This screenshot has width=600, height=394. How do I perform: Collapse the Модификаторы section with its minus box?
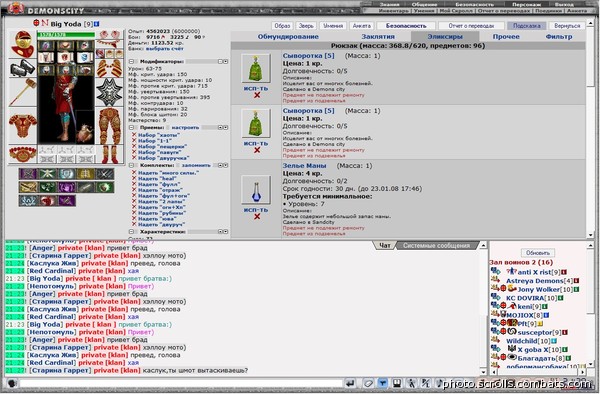pyautogui.click(x=131, y=61)
